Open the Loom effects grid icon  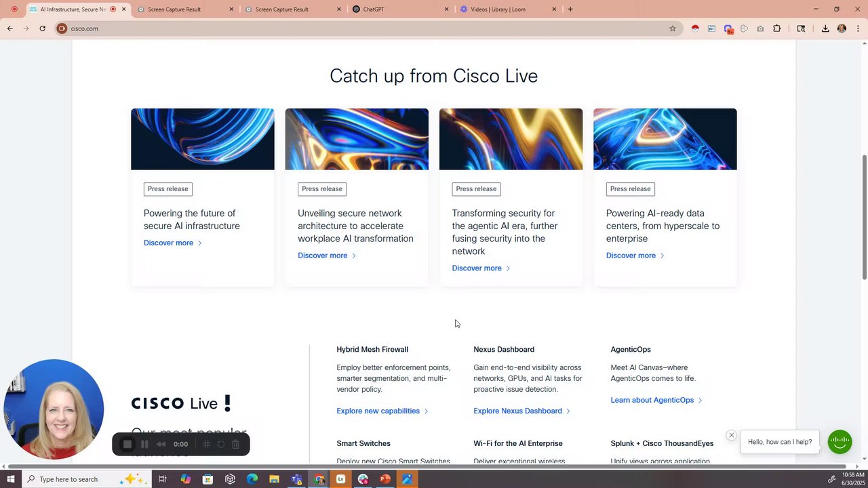coord(207,445)
